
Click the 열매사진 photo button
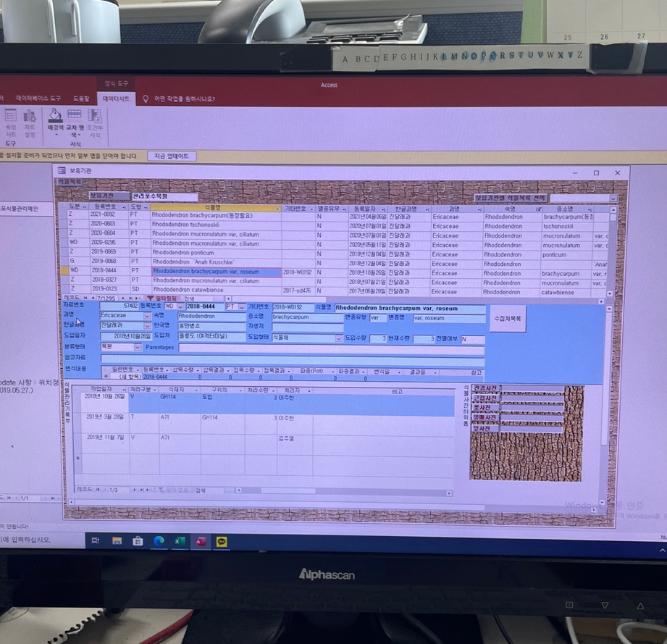pos(485,418)
